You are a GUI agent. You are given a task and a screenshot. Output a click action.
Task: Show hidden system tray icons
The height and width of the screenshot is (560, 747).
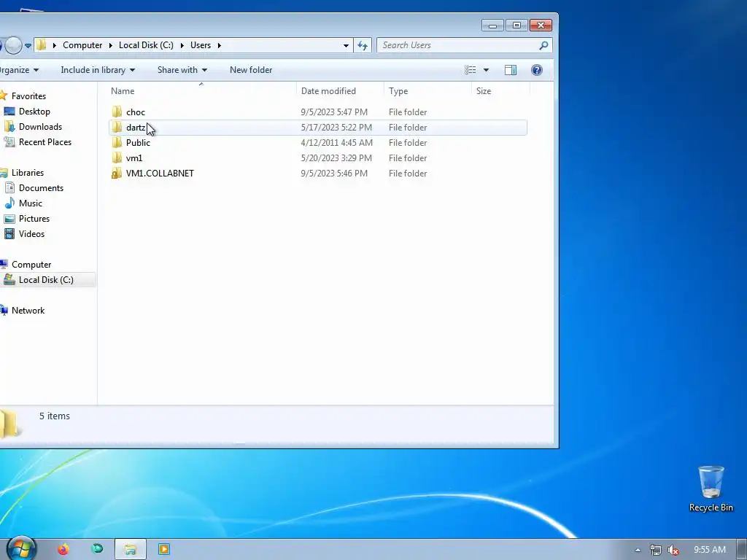point(638,550)
